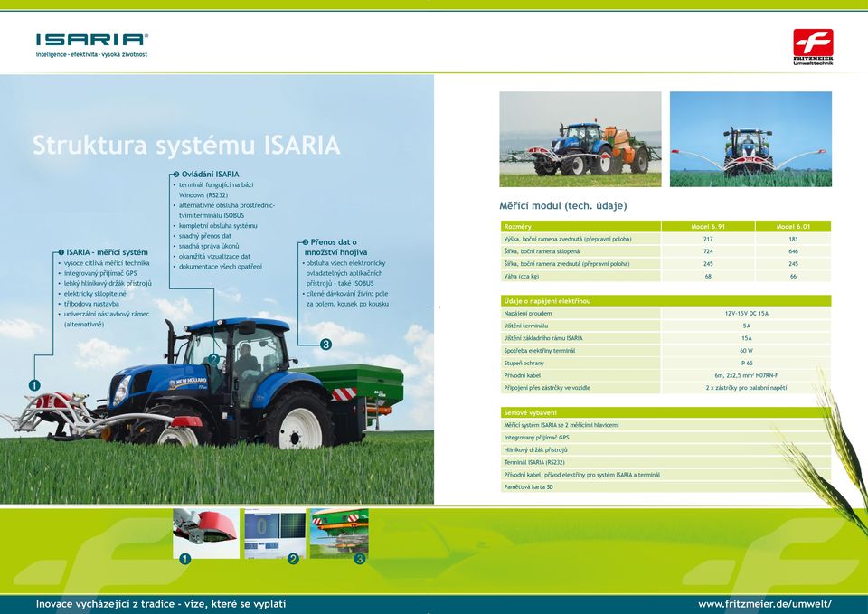Click the ISARIA logo
The image size is (868, 614).
pos(92,40)
